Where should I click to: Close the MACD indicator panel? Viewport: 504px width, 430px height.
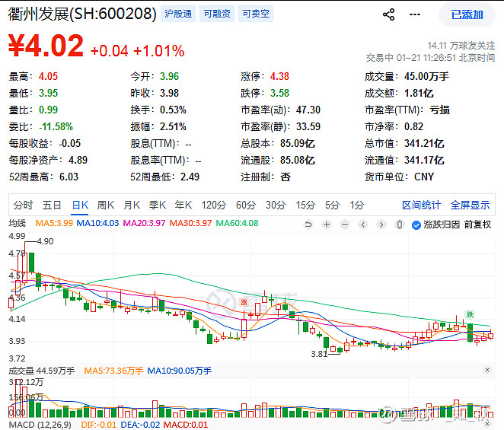(487, 425)
